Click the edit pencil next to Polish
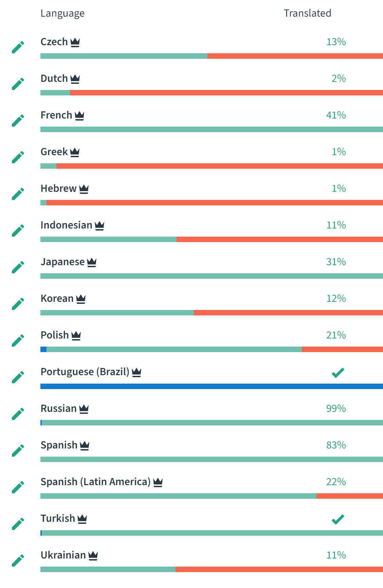This screenshot has width=383, height=588. pos(18,341)
